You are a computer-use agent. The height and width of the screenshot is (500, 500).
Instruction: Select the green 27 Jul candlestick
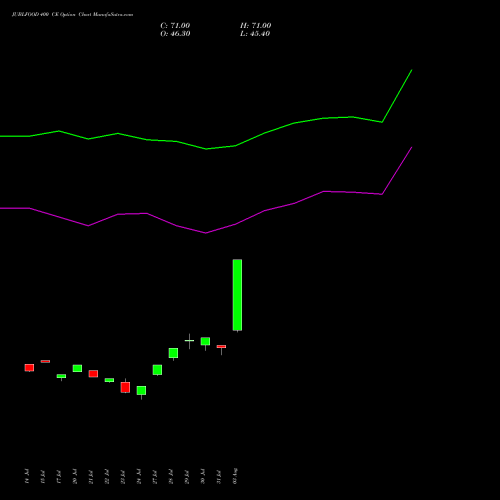pos(157,370)
